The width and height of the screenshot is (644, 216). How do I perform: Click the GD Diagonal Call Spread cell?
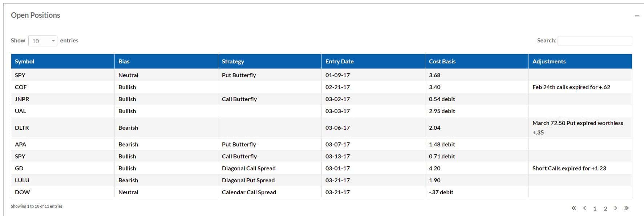[270, 168]
